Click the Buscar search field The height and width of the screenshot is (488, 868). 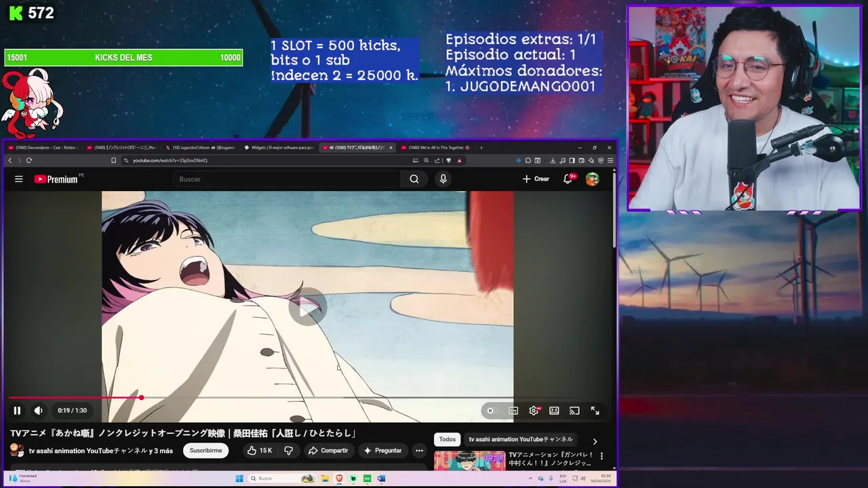pyautogui.click(x=288, y=179)
